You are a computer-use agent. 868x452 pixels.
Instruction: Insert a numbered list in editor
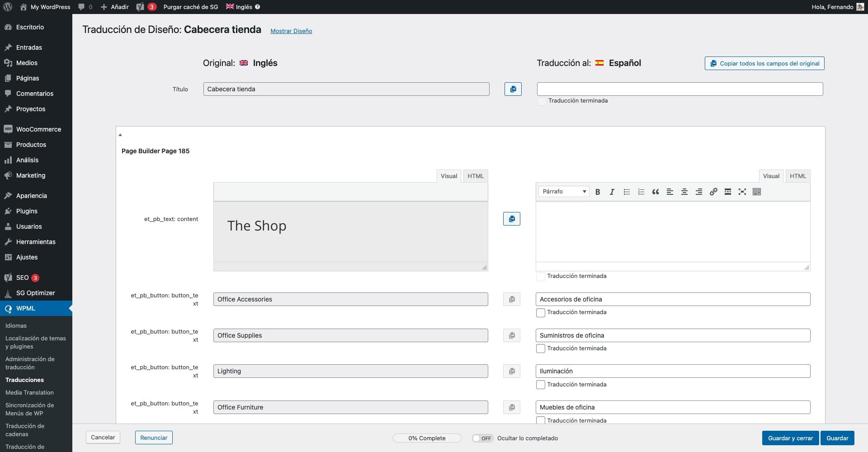tap(641, 192)
